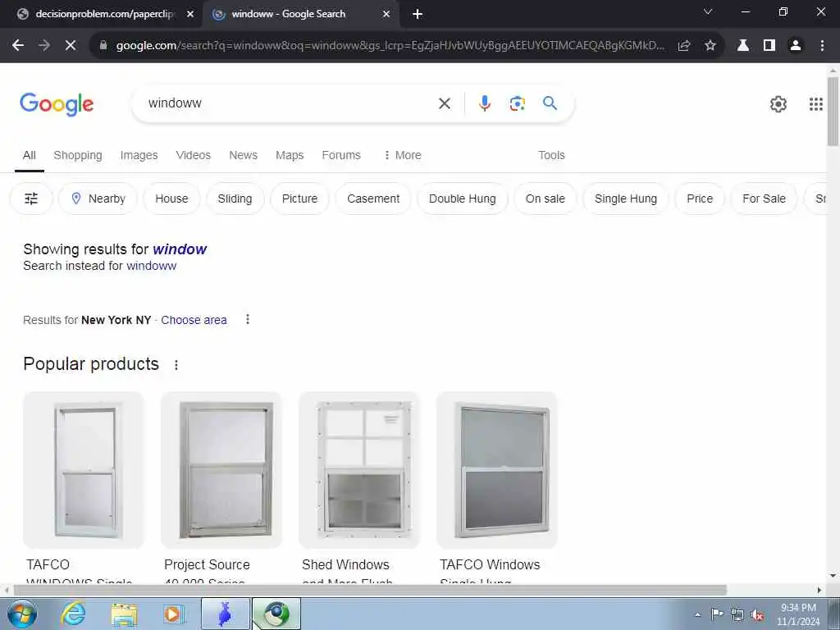Open the Chrome profile icon
Image resolution: width=840 pixels, height=630 pixels.
point(796,46)
